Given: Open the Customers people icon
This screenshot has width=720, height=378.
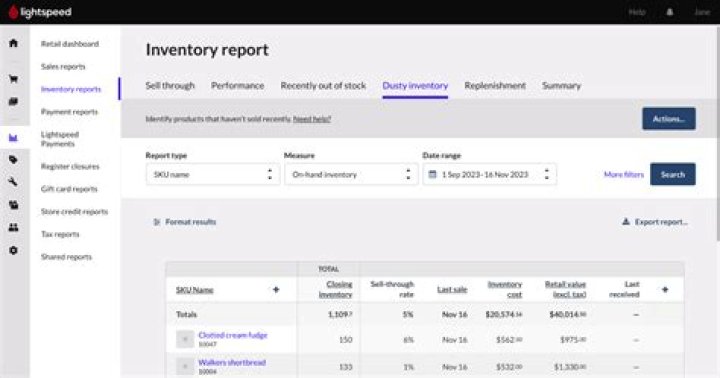Looking at the screenshot, I should (x=13, y=227).
